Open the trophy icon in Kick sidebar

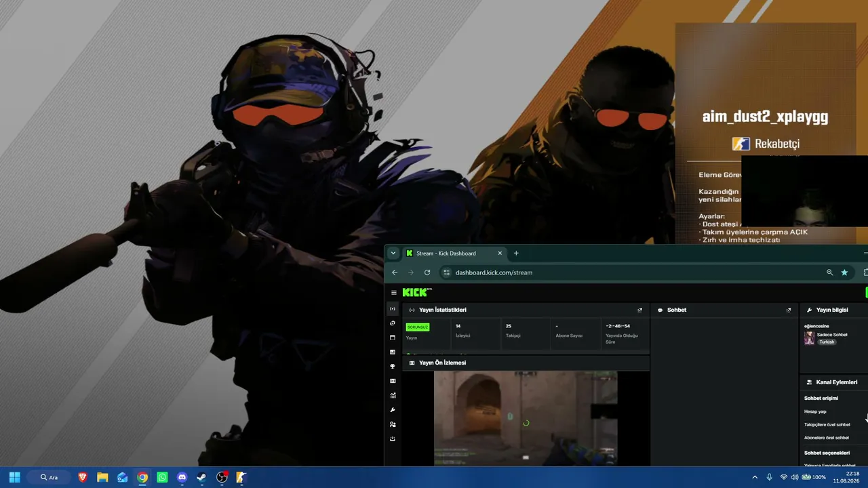393,367
